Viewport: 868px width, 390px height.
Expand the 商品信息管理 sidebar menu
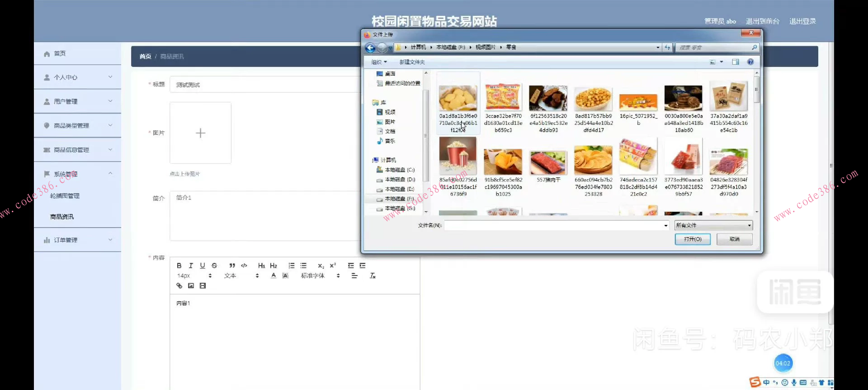[77, 150]
